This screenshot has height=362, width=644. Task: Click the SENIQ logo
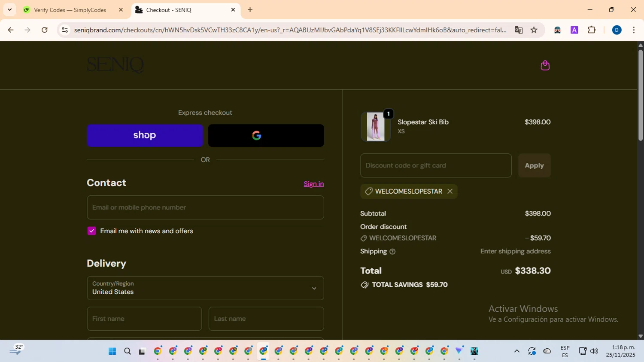coord(115,65)
